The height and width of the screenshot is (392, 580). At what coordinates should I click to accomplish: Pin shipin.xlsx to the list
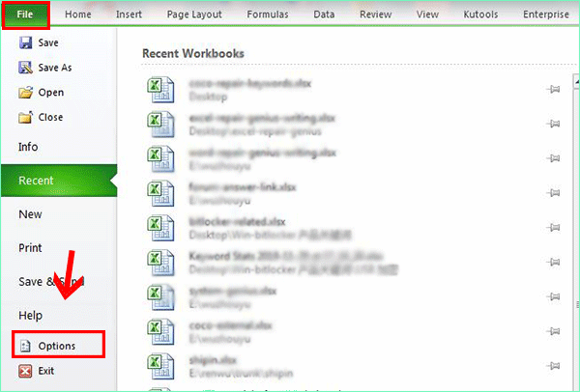pos(554,366)
